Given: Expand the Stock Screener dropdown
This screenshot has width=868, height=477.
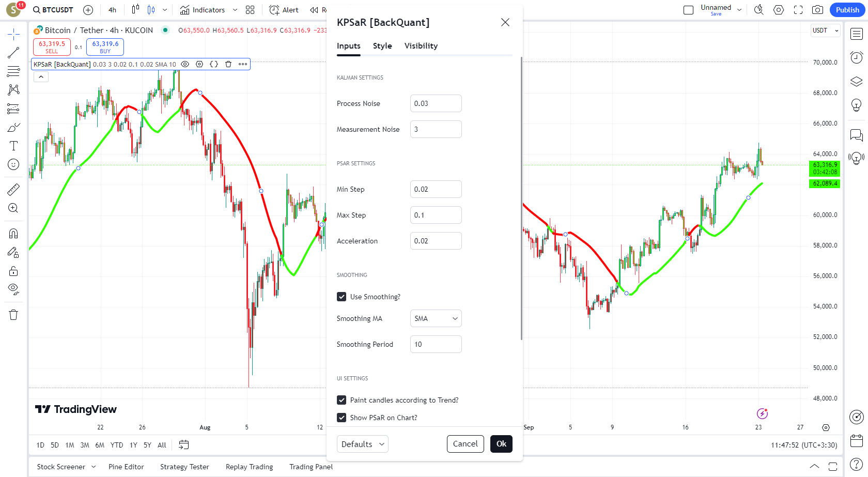Looking at the screenshot, I should coord(94,467).
